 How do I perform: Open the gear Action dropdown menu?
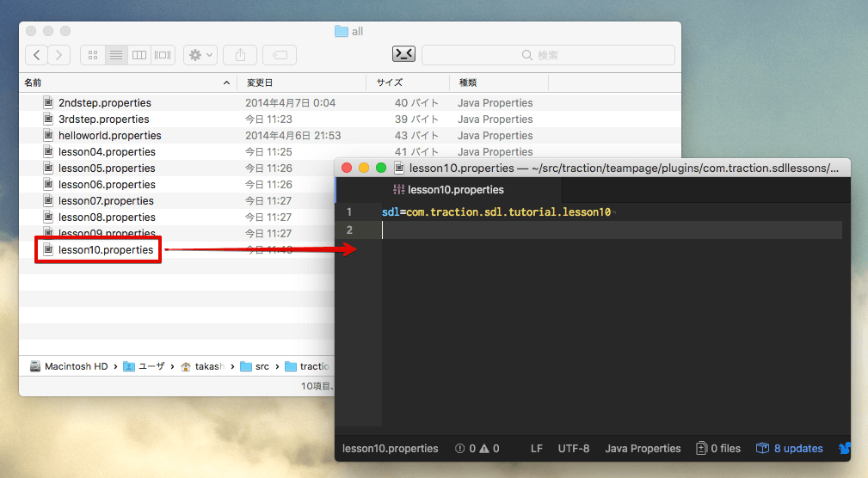(x=200, y=55)
